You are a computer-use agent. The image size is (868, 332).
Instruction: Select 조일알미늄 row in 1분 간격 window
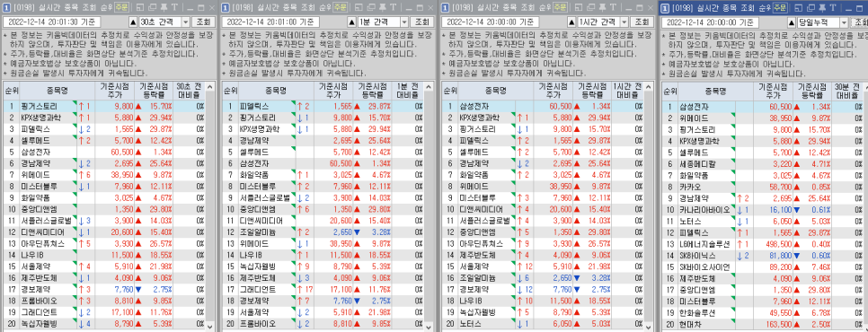323,232
